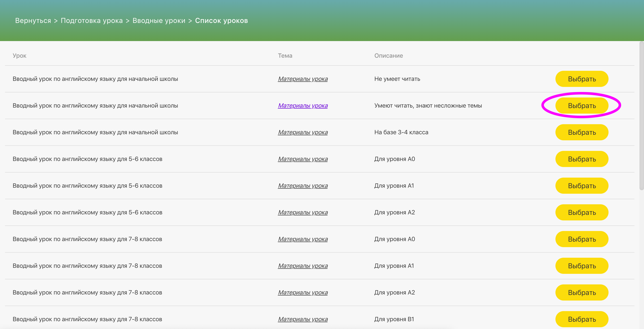This screenshot has height=329, width=644.
Task: Open Материалы урока for 7-8 классов level B1
Action: coord(303,319)
